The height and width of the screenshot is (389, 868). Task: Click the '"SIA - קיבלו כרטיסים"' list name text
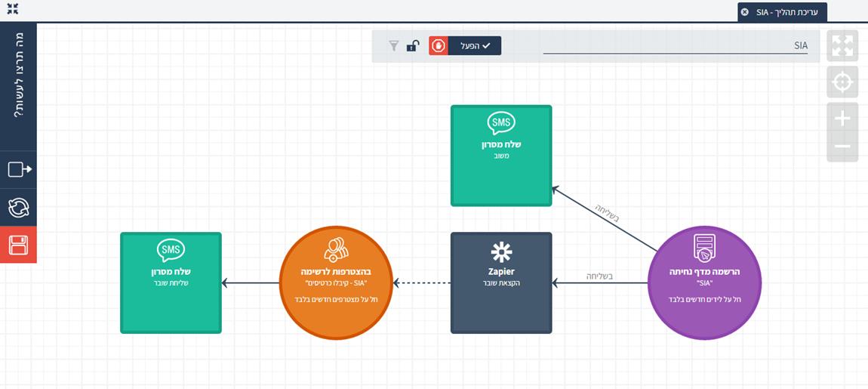tap(336, 282)
